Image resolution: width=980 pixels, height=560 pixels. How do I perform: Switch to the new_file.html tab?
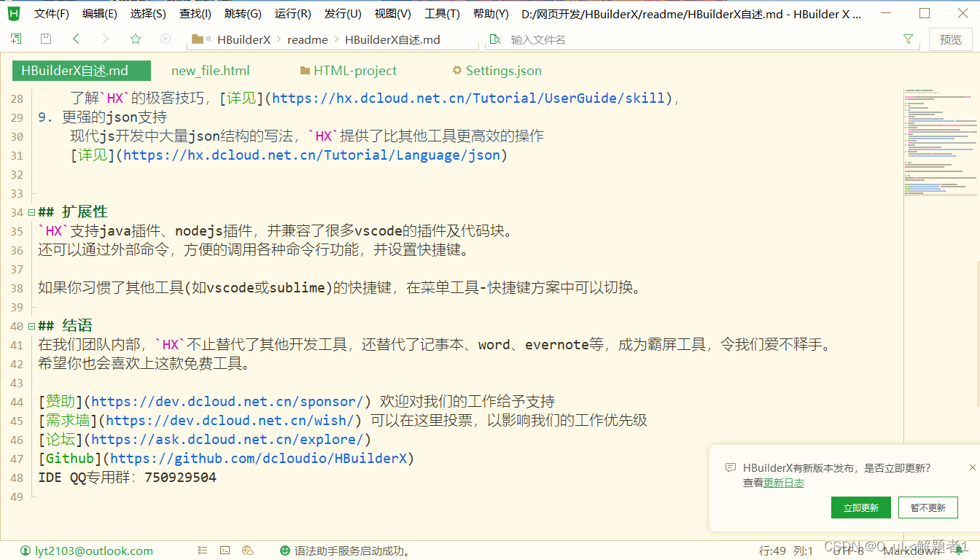pos(211,71)
